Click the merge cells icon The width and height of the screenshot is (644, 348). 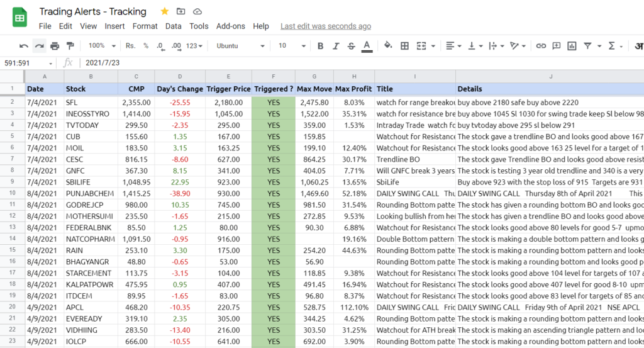pyautogui.click(x=421, y=46)
